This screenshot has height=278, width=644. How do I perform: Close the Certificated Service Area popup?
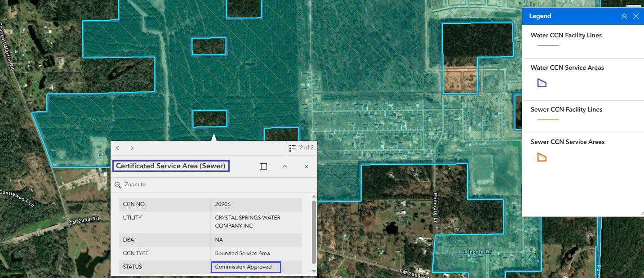point(306,166)
